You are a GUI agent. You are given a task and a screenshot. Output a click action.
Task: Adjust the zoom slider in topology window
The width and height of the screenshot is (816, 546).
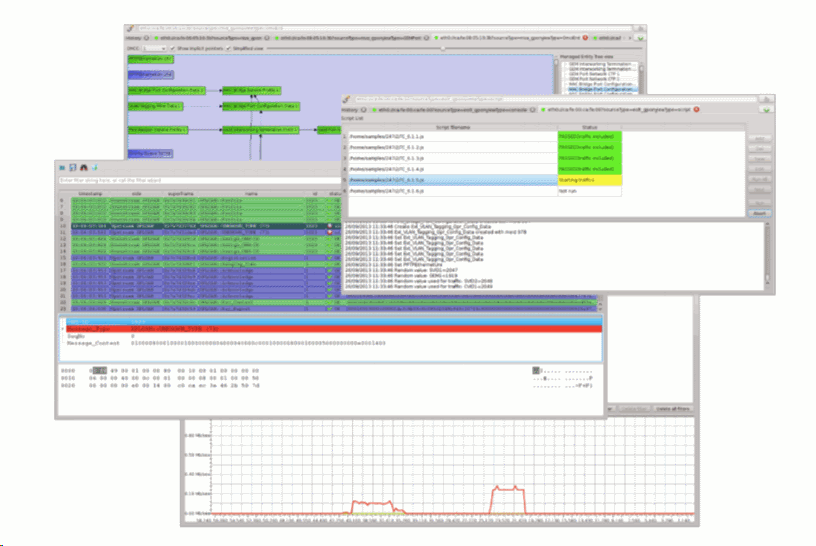click(x=444, y=47)
